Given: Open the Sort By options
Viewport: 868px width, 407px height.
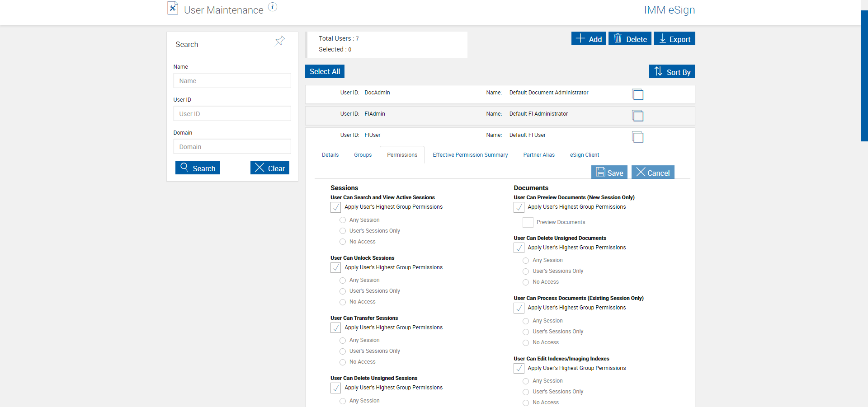Looking at the screenshot, I should click(672, 72).
